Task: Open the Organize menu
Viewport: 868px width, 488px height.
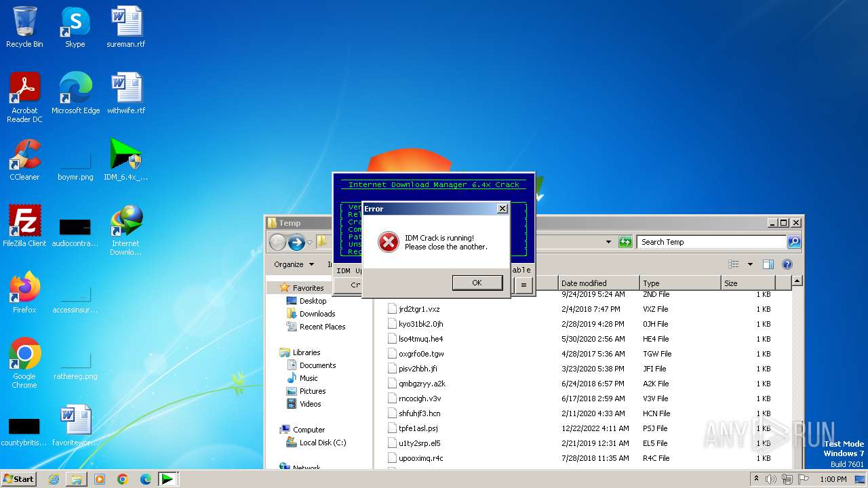Action: tap(294, 264)
